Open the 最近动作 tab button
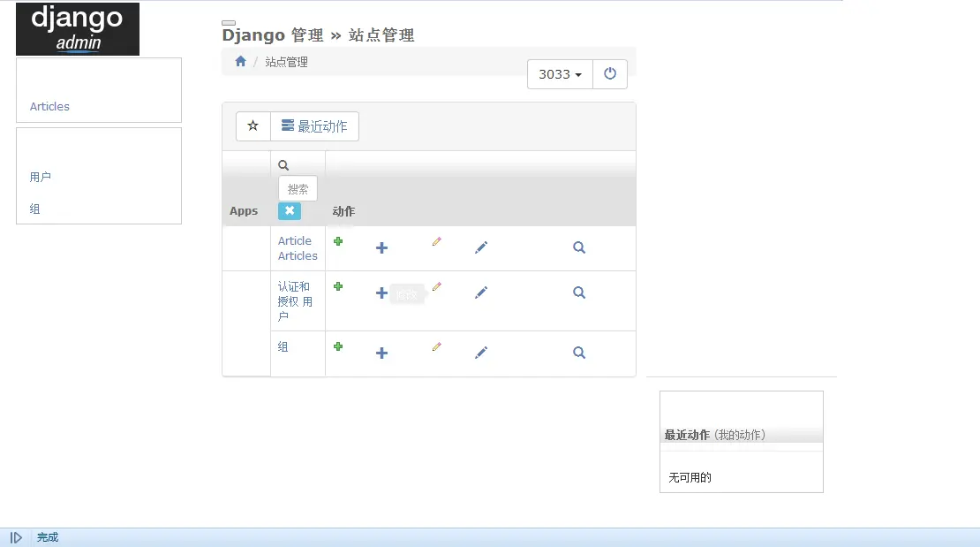This screenshot has height=547, width=980. click(x=314, y=126)
